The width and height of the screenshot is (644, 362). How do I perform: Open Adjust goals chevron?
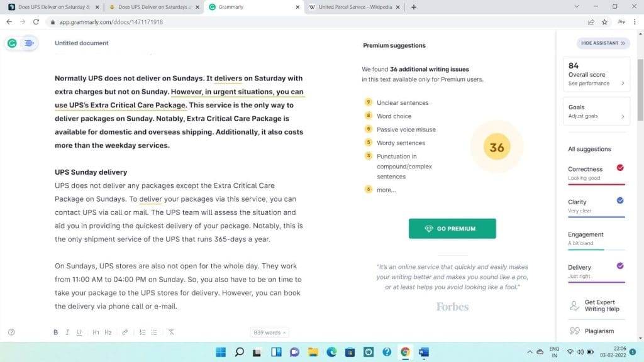[x=623, y=116]
